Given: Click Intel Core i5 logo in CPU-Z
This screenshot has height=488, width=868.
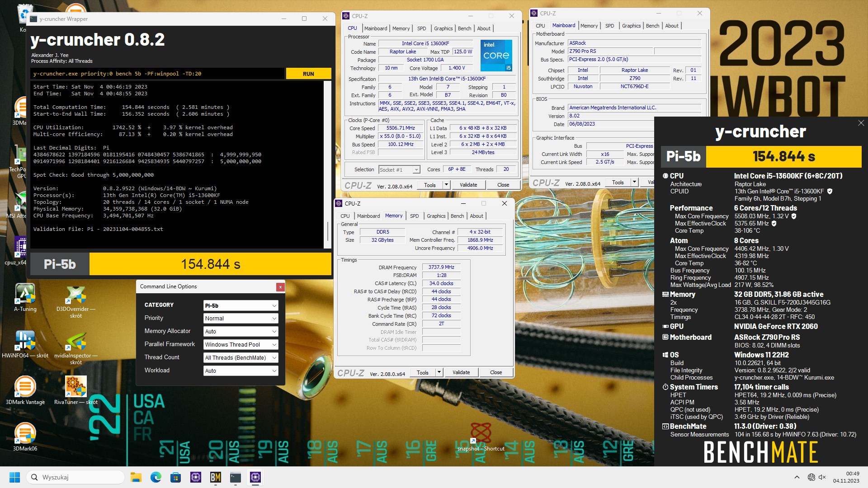Looking at the screenshot, I should click(496, 56).
